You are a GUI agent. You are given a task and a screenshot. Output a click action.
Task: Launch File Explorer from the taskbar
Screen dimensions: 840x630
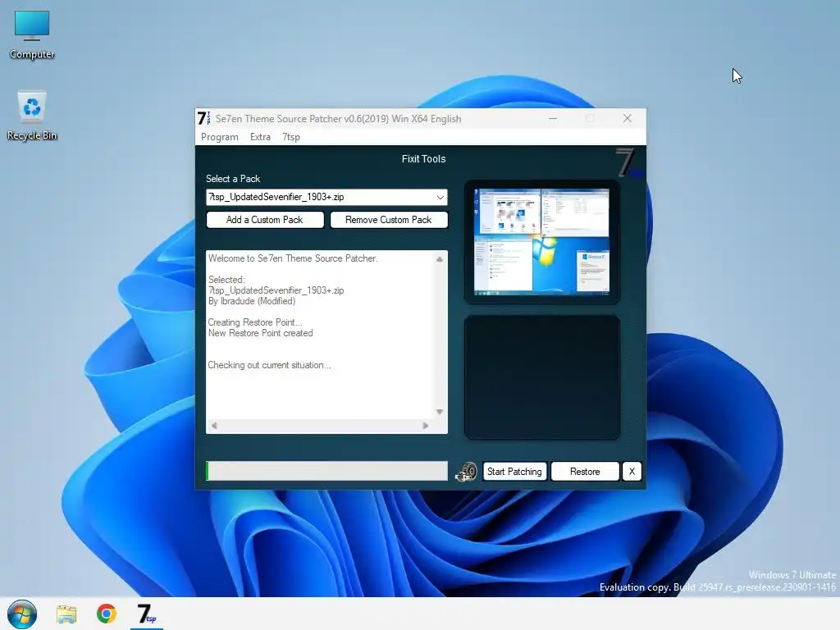click(x=66, y=614)
